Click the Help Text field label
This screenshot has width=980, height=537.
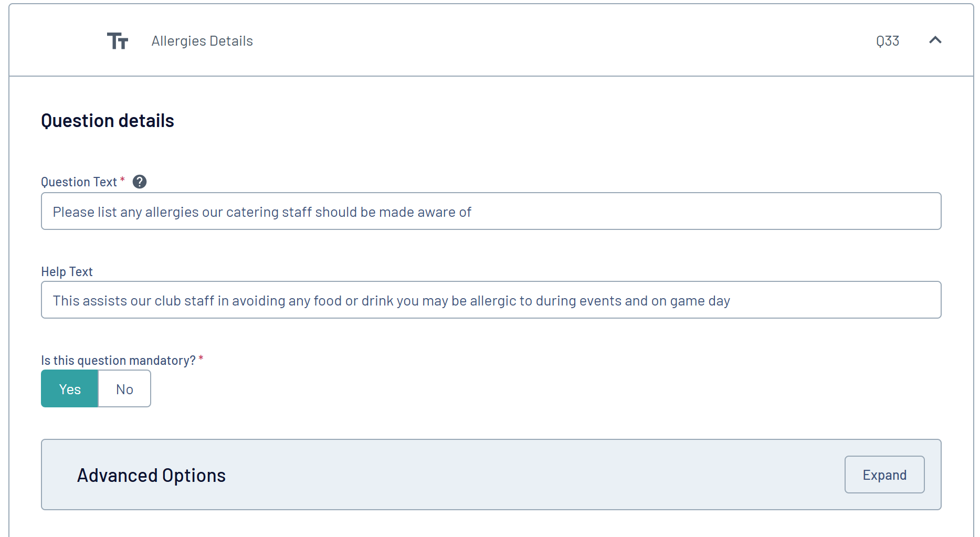pos(67,272)
